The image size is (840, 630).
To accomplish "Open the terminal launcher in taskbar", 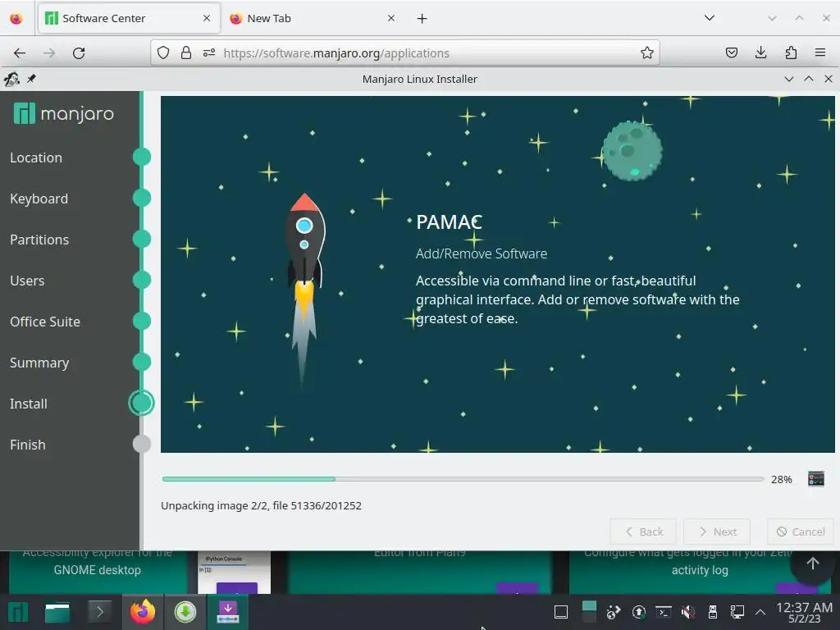I will coord(99,612).
